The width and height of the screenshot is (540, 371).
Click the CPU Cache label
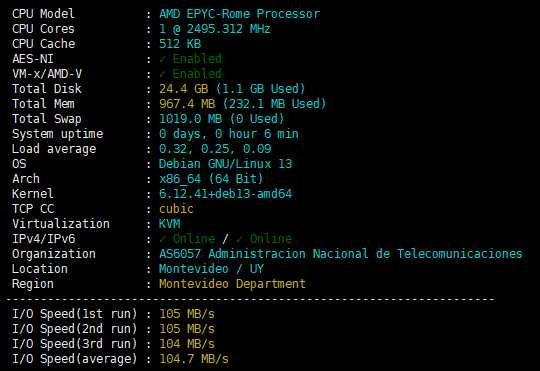coord(43,44)
